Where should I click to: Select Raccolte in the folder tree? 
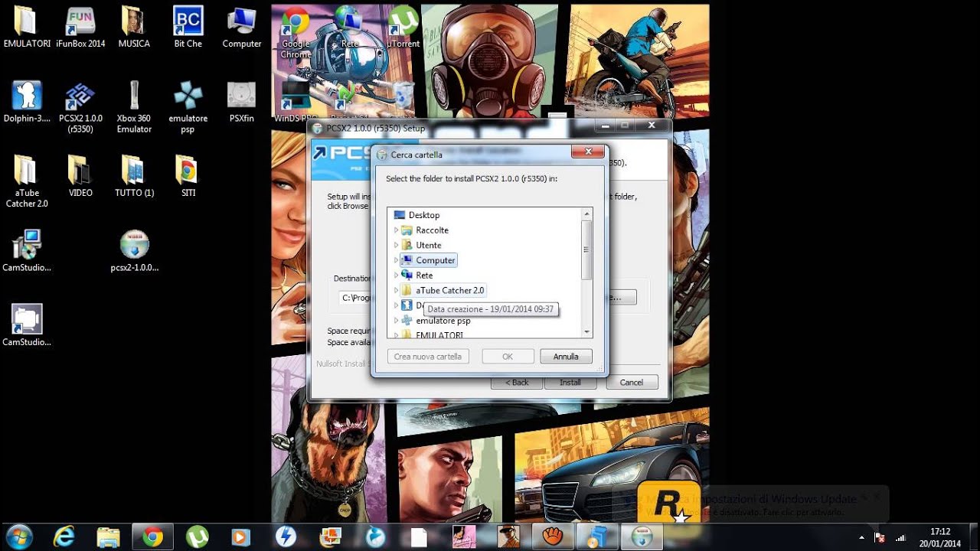(432, 230)
